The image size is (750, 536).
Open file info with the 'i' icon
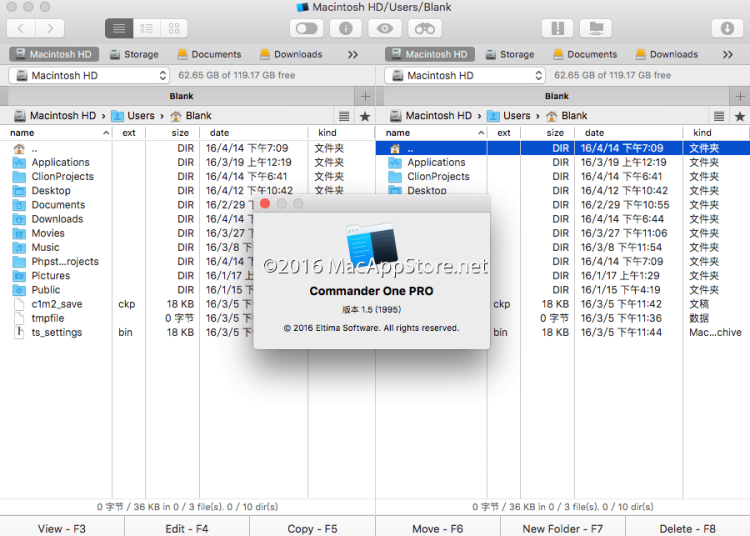tap(345, 29)
